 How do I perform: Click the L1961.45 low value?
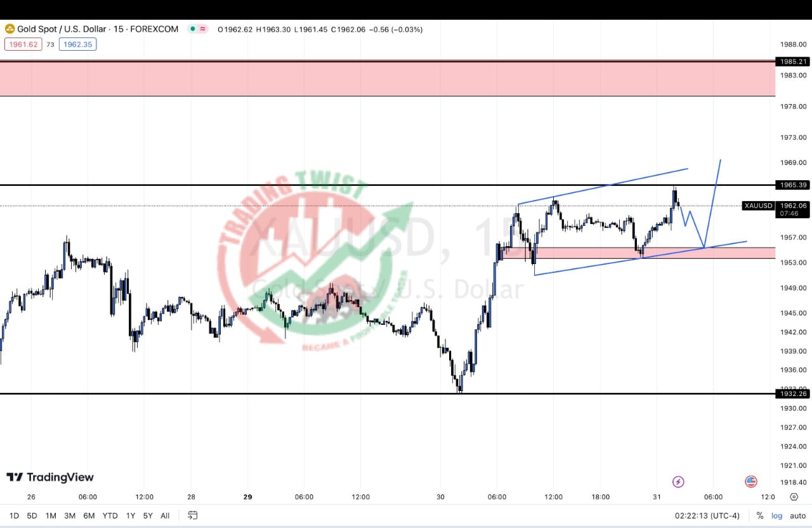tap(311, 29)
